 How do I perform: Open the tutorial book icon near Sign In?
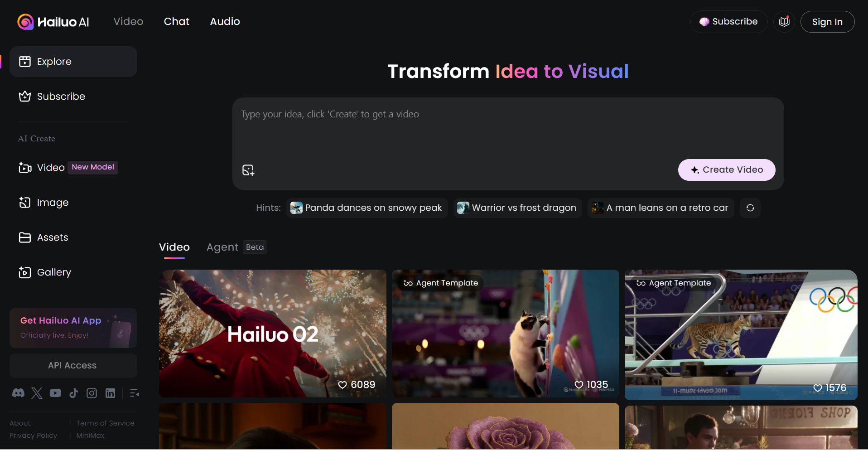(784, 22)
